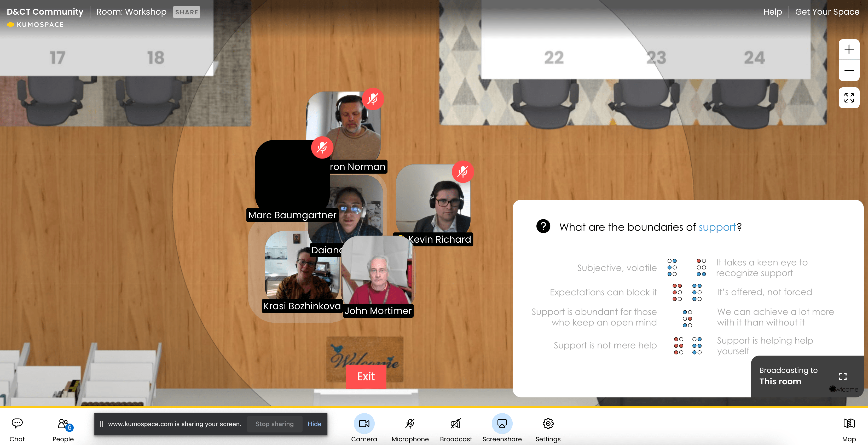Click Aaron Norman's muted mic icon
The width and height of the screenshot is (868, 445).
[373, 99]
